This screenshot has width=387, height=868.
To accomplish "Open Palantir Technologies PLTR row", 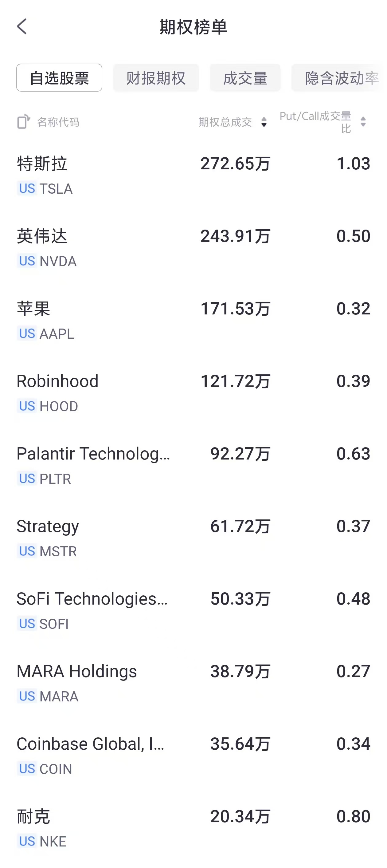I will 193,466.
